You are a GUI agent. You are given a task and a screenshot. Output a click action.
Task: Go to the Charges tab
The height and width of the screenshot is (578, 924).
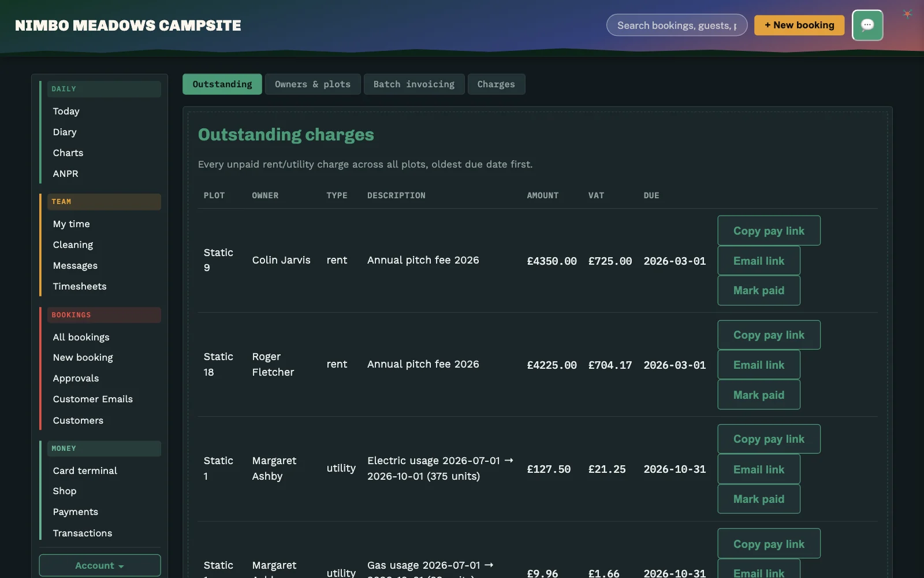496,84
